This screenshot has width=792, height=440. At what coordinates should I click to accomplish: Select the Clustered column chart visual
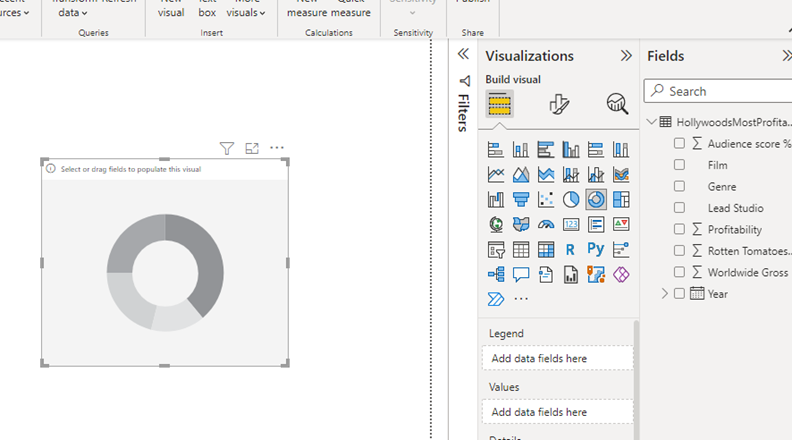pos(571,150)
